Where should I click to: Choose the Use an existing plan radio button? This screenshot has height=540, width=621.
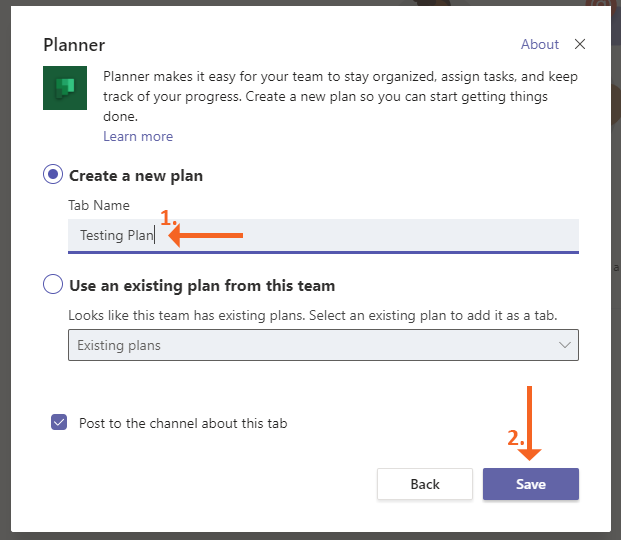(x=53, y=285)
